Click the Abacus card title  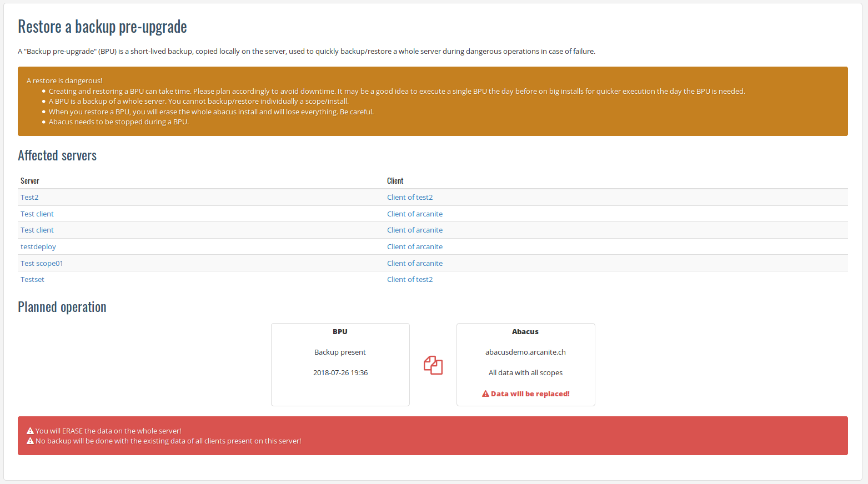click(x=525, y=331)
